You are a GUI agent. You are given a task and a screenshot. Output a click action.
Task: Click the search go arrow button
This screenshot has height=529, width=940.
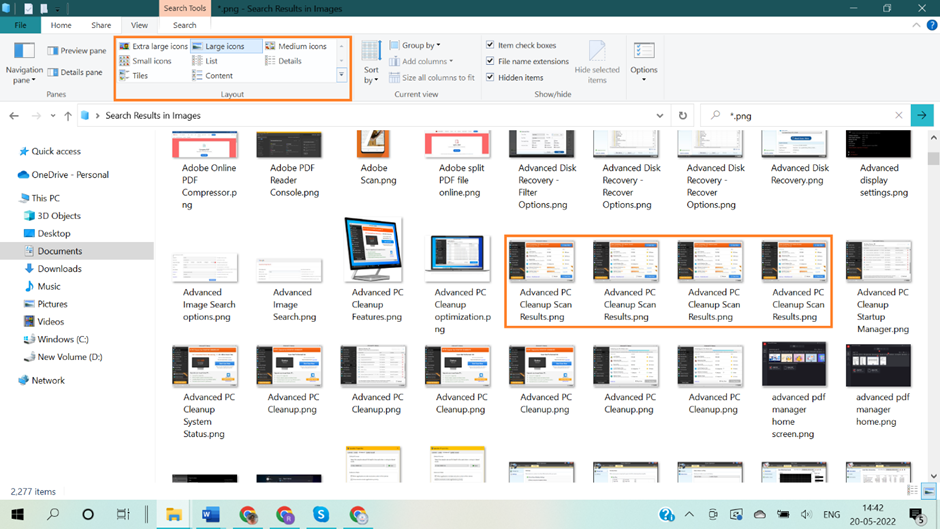(921, 116)
